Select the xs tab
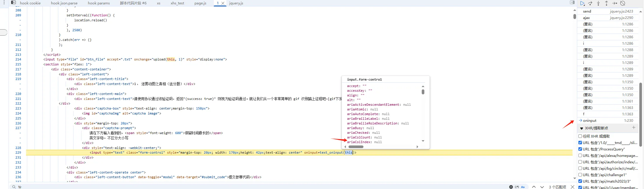 click(x=158, y=3)
